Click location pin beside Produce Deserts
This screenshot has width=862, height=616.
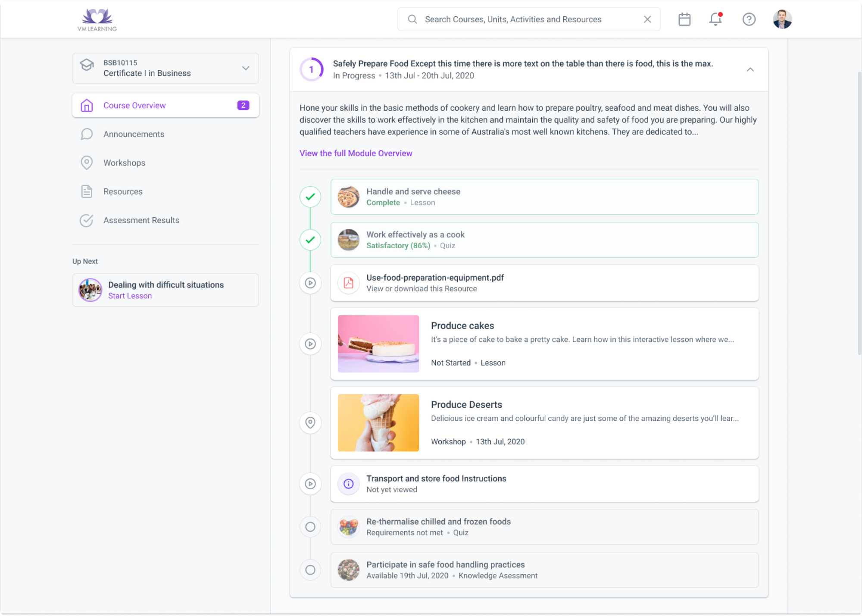coord(310,422)
